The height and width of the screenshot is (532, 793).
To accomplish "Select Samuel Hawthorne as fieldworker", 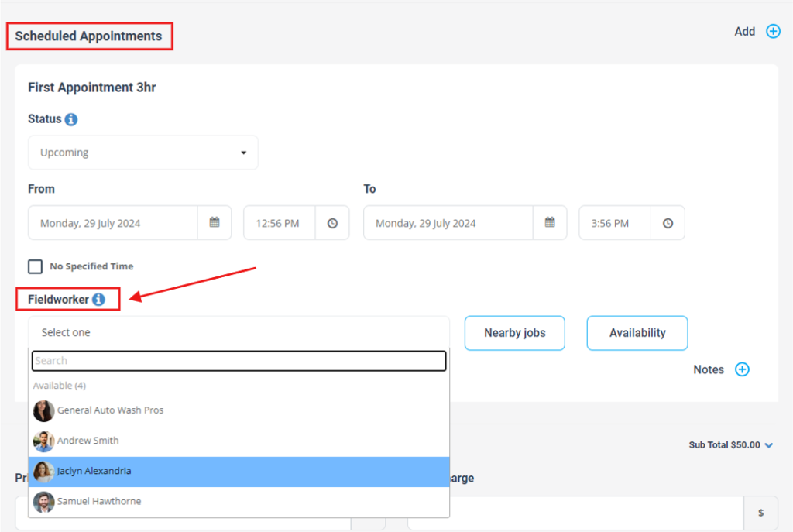I will click(239, 502).
